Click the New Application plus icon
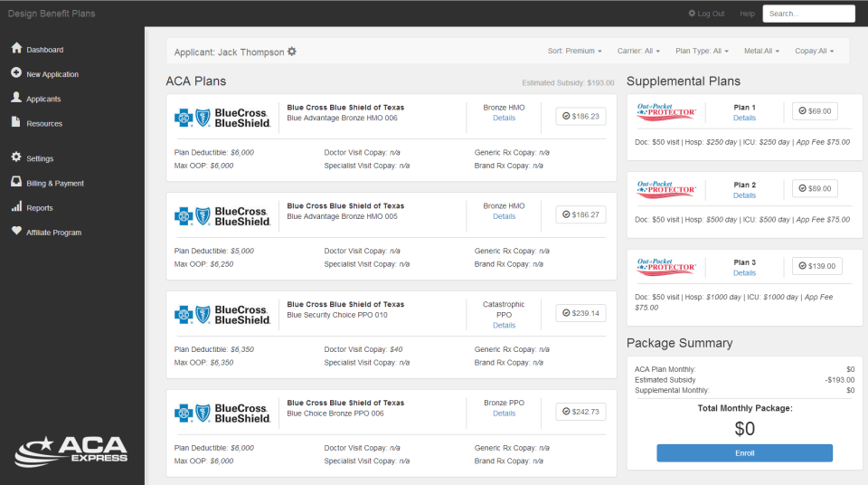Image resolution: width=868 pixels, height=485 pixels. point(16,73)
